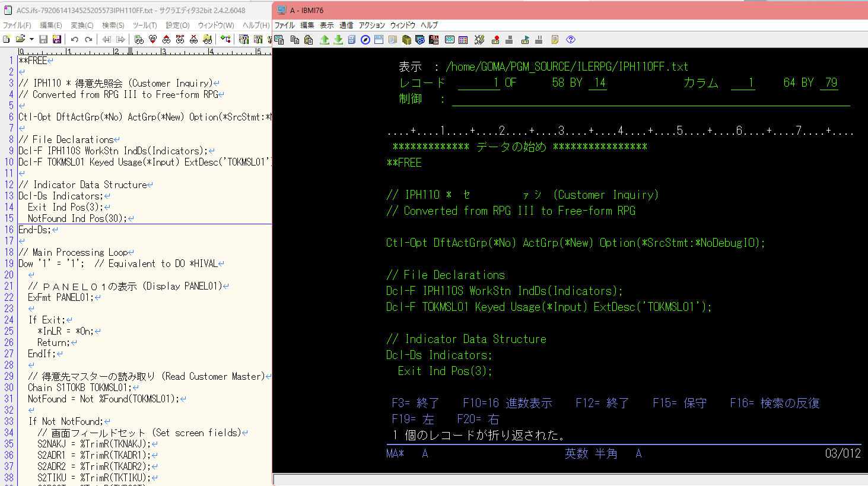This screenshot has height=486, width=868.
Task: Paste using the clipboard icon in IBMi76
Action: click(309, 40)
